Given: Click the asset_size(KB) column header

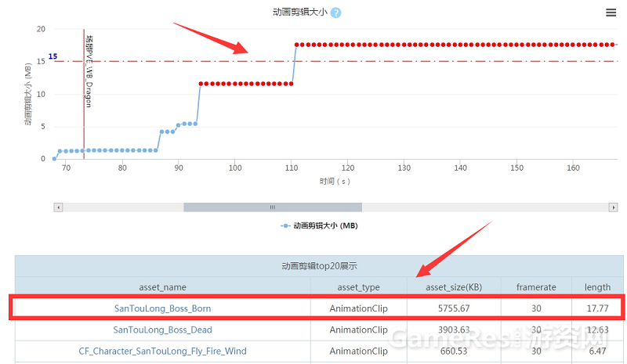Looking at the screenshot, I should pyautogui.click(x=454, y=287).
